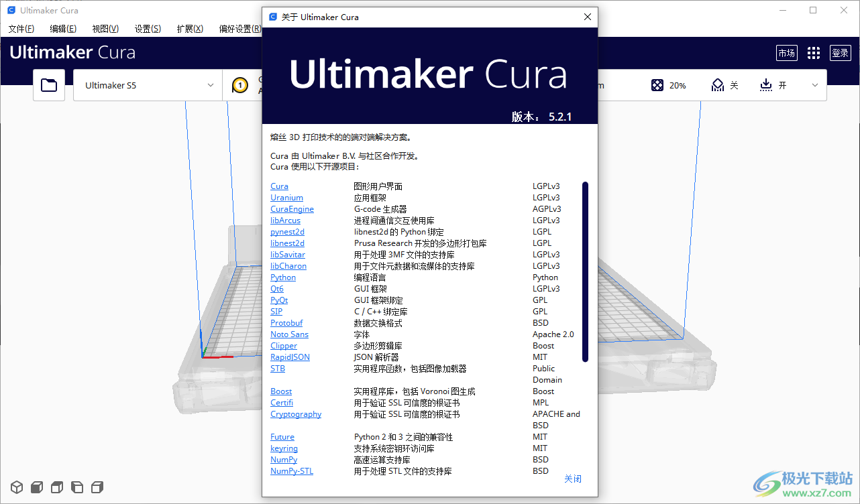Click the Apache 2.0 license text
860x504 pixels.
tap(553, 334)
